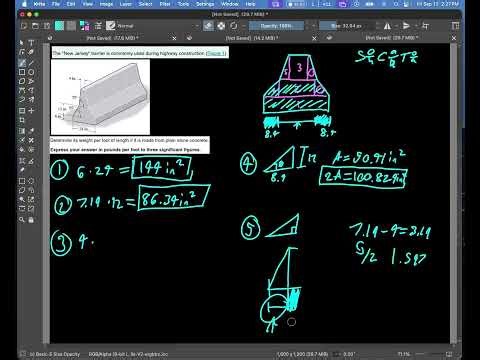This screenshot has height=360, width=480.
Task: Select the Multibrush tool
Action: click(31, 99)
